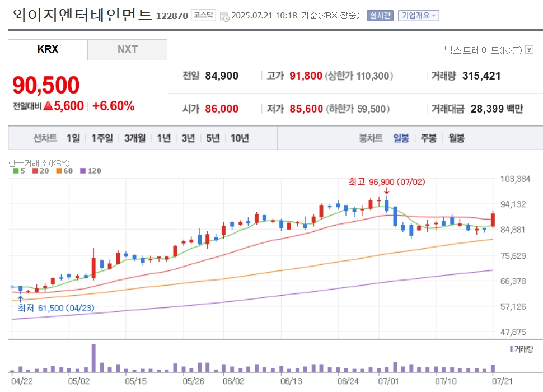Viewport: 543px width, 392px height.
Task: Click the change rate +6.60%
Action: 114,106
